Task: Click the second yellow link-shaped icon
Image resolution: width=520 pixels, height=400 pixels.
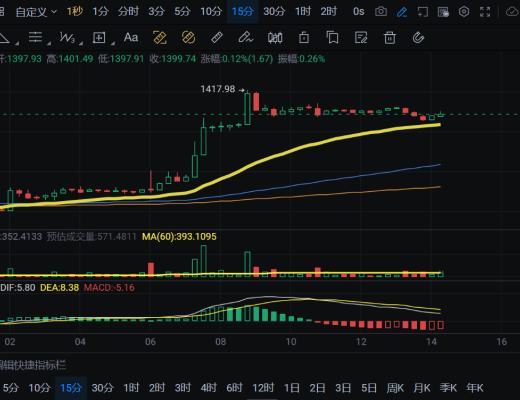Action: 188,37
